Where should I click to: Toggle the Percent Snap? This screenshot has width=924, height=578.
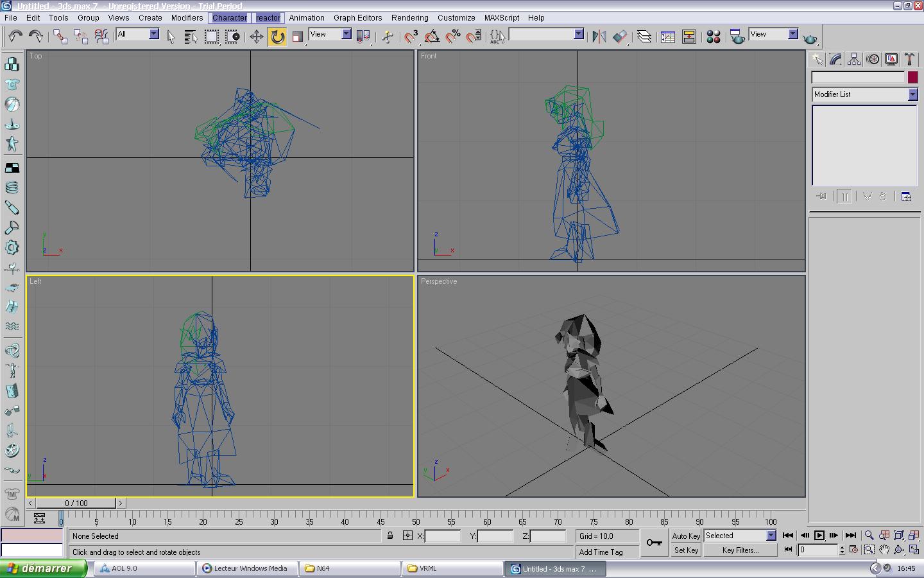pos(453,37)
